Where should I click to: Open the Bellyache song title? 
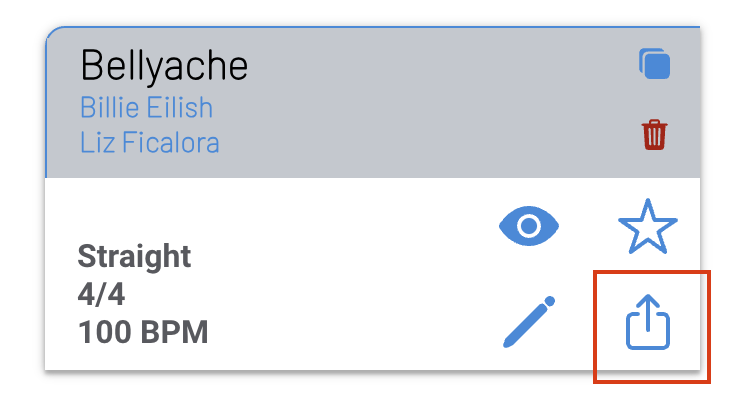(x=164, y=66)
